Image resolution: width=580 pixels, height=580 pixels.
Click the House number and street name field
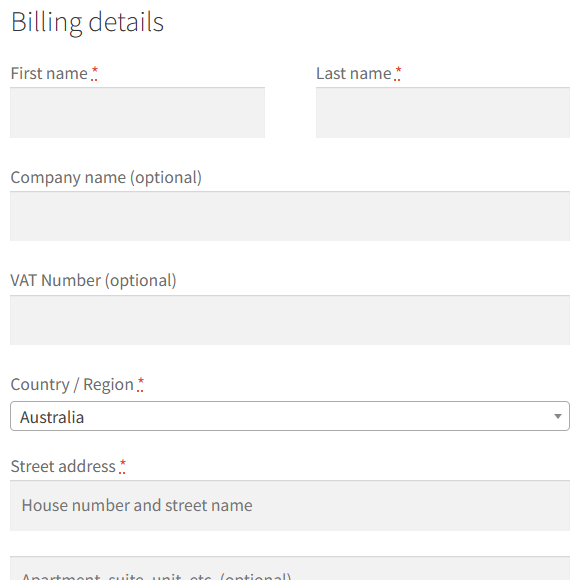pos(290,506)
